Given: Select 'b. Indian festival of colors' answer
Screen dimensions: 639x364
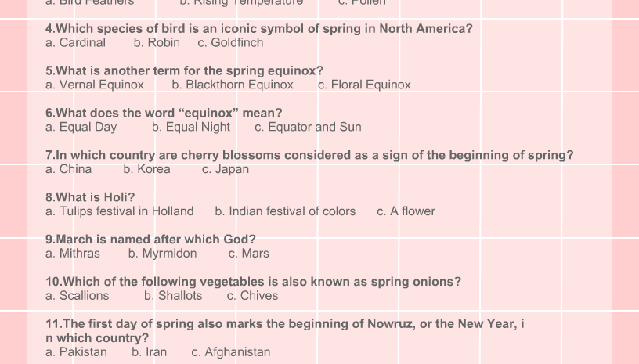Looking at the screenshot, I should [x=285, y=211].
